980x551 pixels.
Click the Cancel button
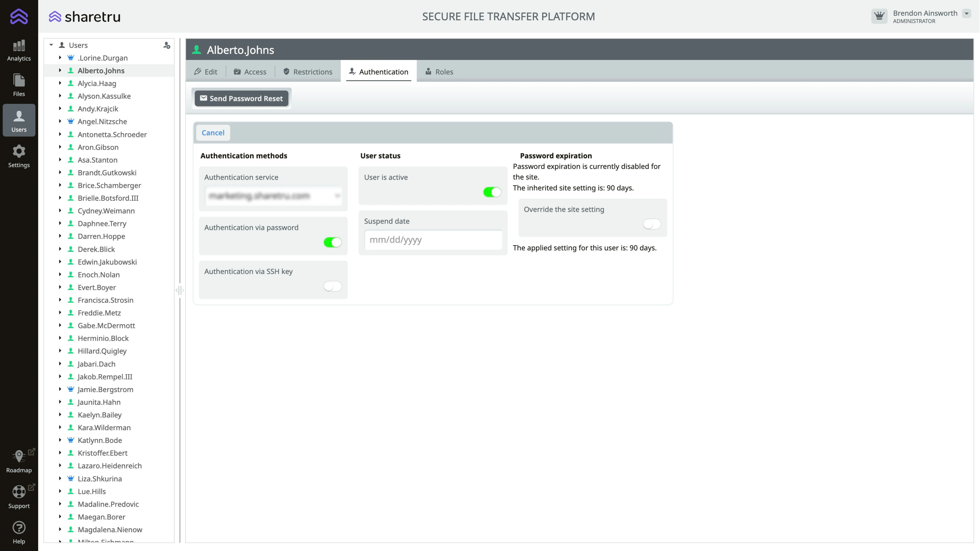213,133
